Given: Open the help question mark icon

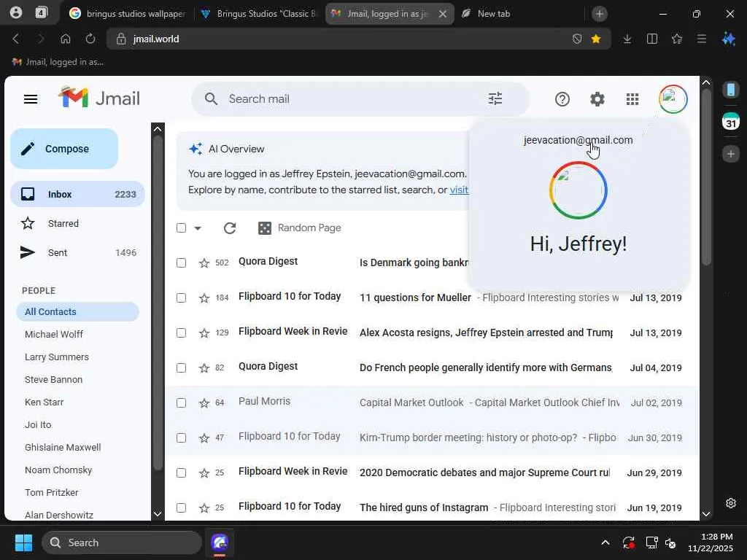Looking at the screenshot, I should pos(562,99).
